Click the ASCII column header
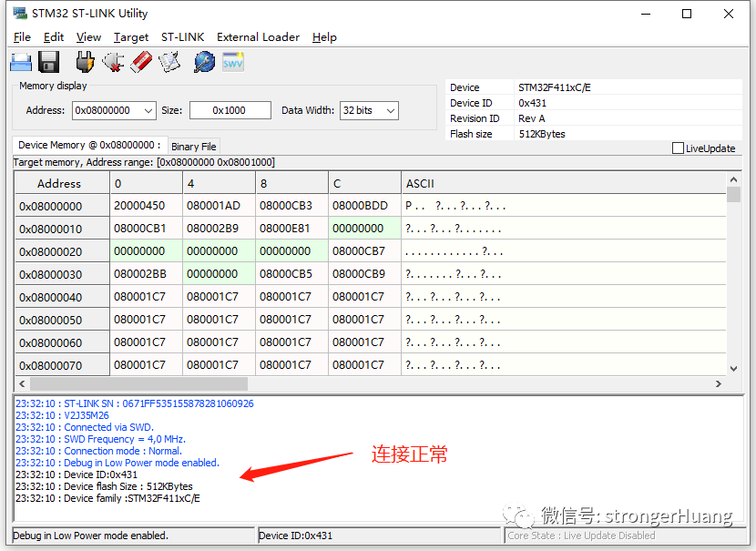Viewport: 756px width, 551px height. tap(563, 184)
